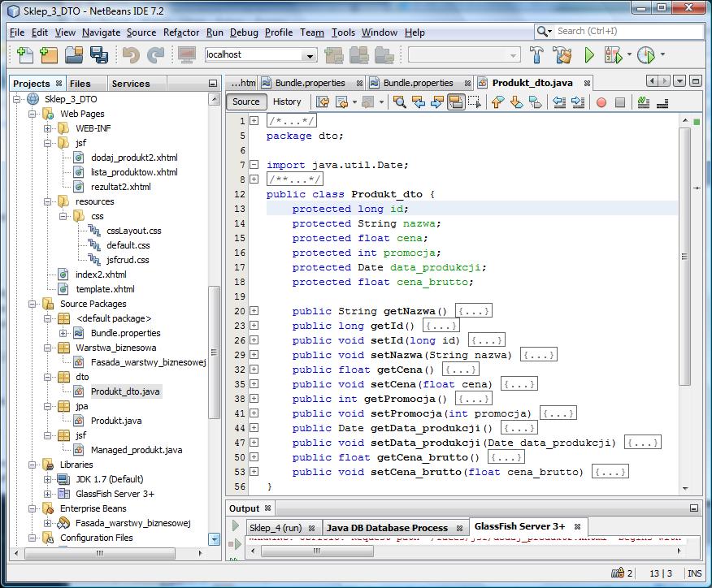Switch to the Files tab
Screen dimensions: 712x588
click(x=80, y=84)
